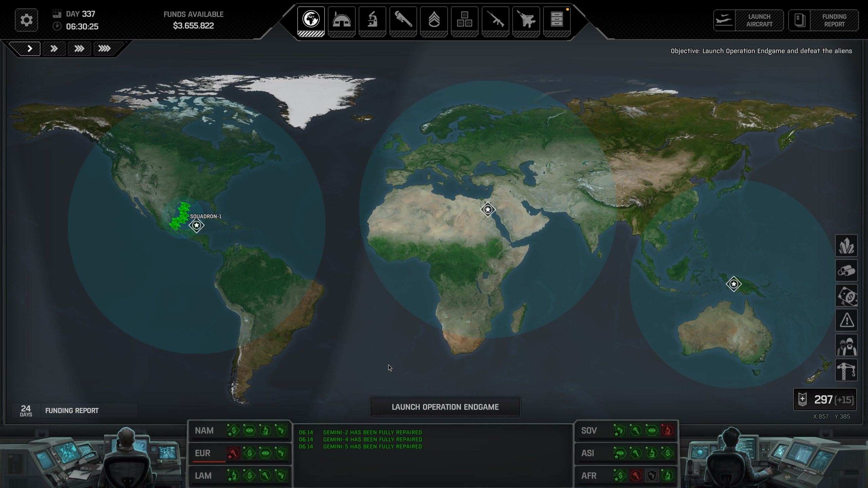Click LAM microscope research bonus icon
The image size is (868, 488).
tap(233, 476)
